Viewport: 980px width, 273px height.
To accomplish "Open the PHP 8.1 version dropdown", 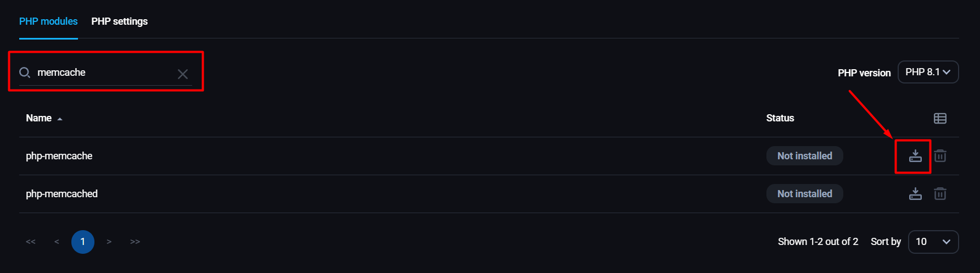I will click(928, 72).
